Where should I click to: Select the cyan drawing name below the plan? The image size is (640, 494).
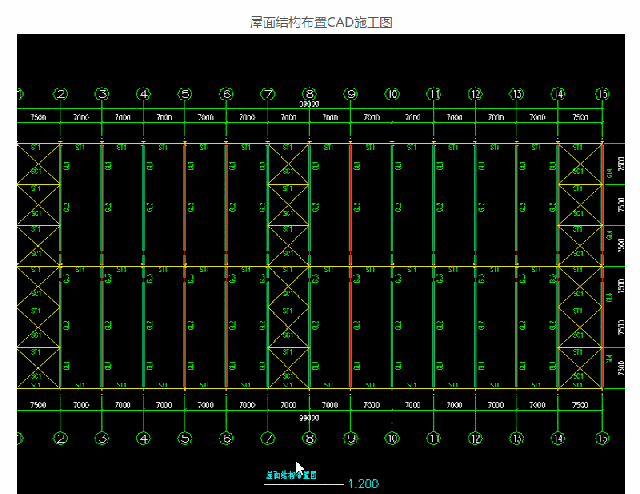pos(289,476)
